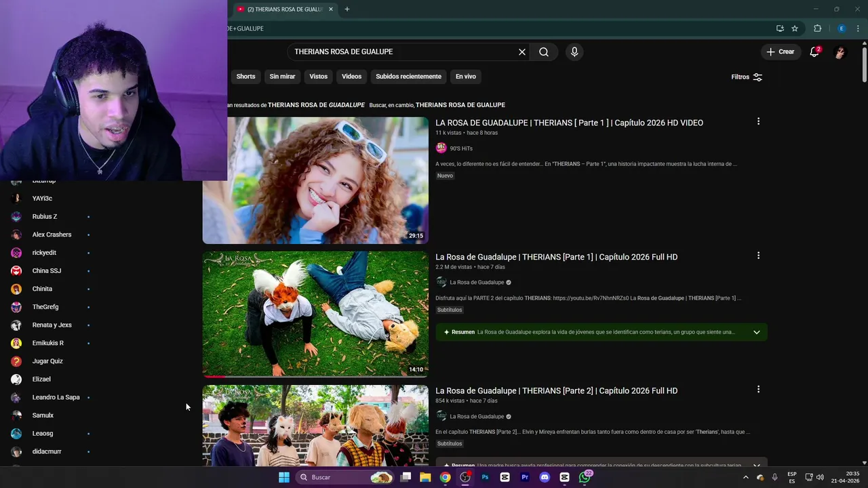Click the 90'S HiTs channel avatar

[441, 148]
